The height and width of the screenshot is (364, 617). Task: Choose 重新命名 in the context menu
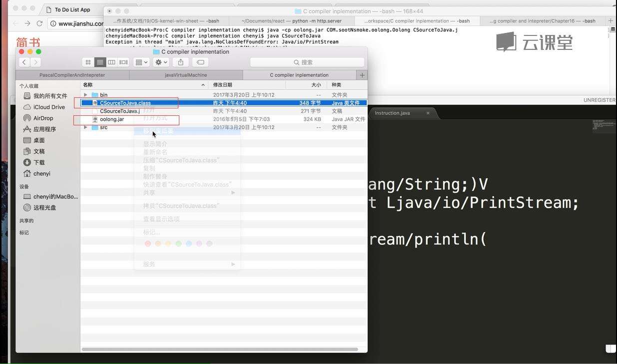pos(155,152)
